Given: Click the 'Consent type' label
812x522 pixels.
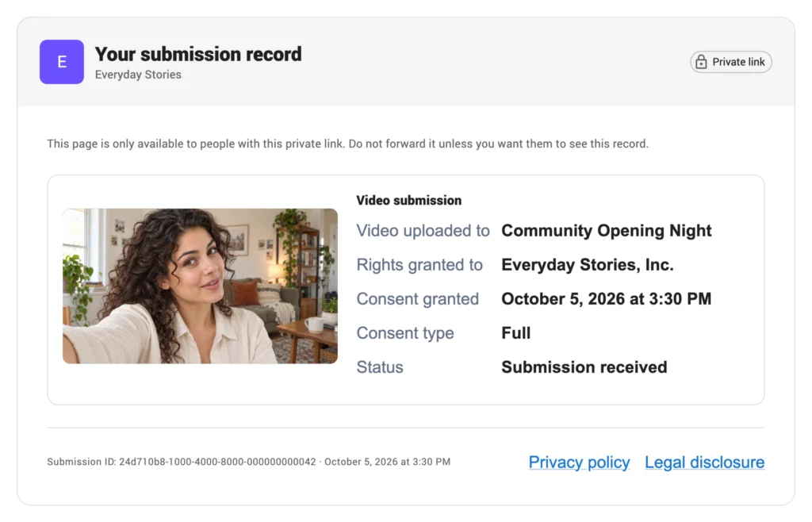Looking at the screenshot, I should 405,333.
